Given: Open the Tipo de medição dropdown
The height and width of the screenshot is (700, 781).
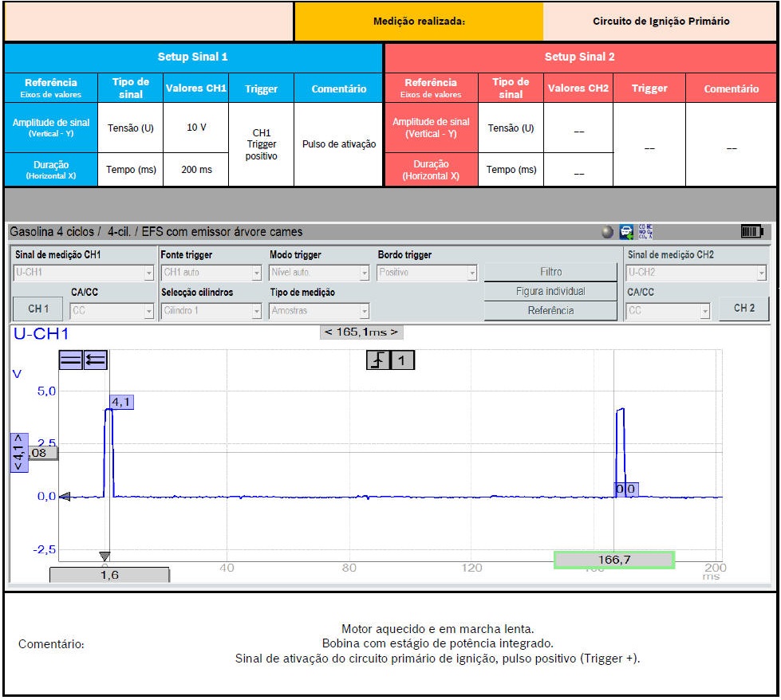Looking at the screenshot, I should tap(319, 310).
